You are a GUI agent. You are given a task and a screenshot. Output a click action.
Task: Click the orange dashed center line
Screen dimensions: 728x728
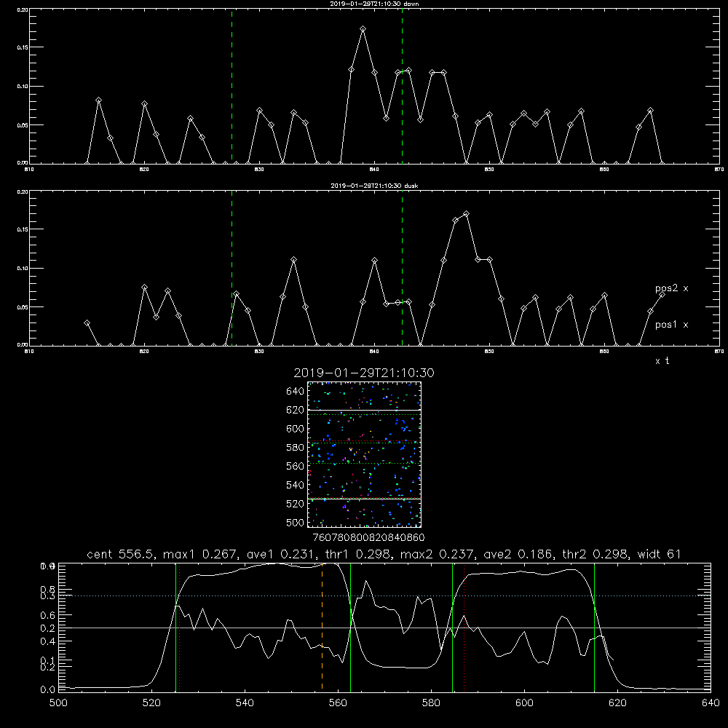coord(323,627)
